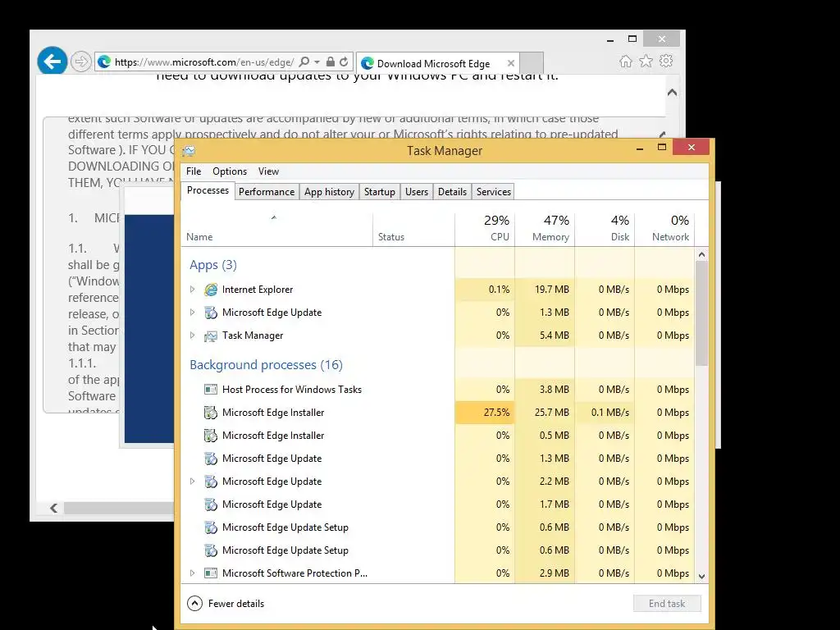Image resolution: width=840 pixels, height=630 pixels.
Task: Click IE horizontal scrollbar left arrow
Action: click(x=53, y=508)
